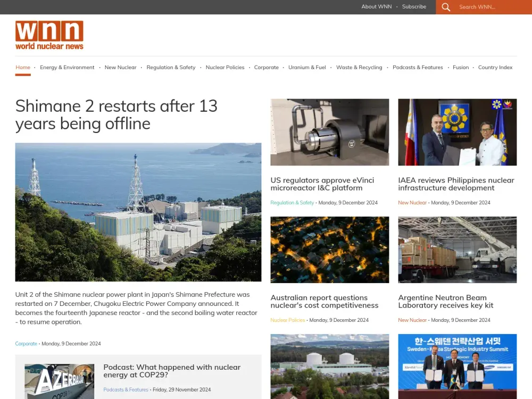532x399 pixels.
Task: Click the WNN logo
Action: click(x=49, y=35)
